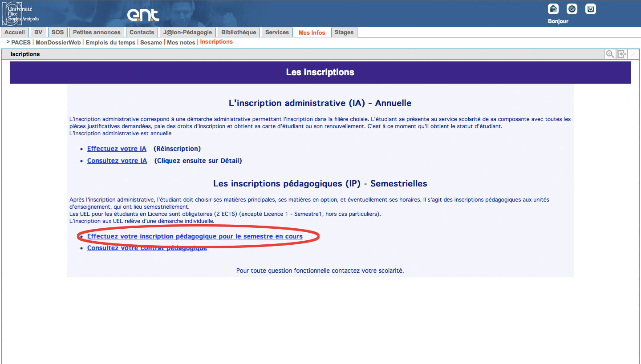Select MonDossierWeb in the submenu
641x364 pixels.
pyautogui.click(x=58, y=43)
